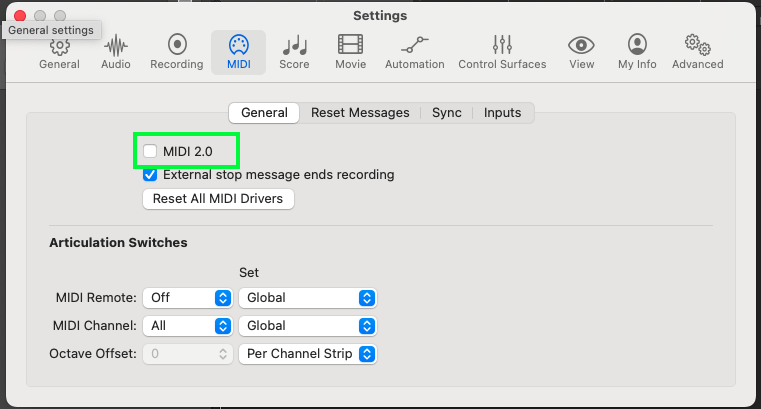Switch to the Sync tab
This screenshot has height=409, width=761.
coord(447,113)
